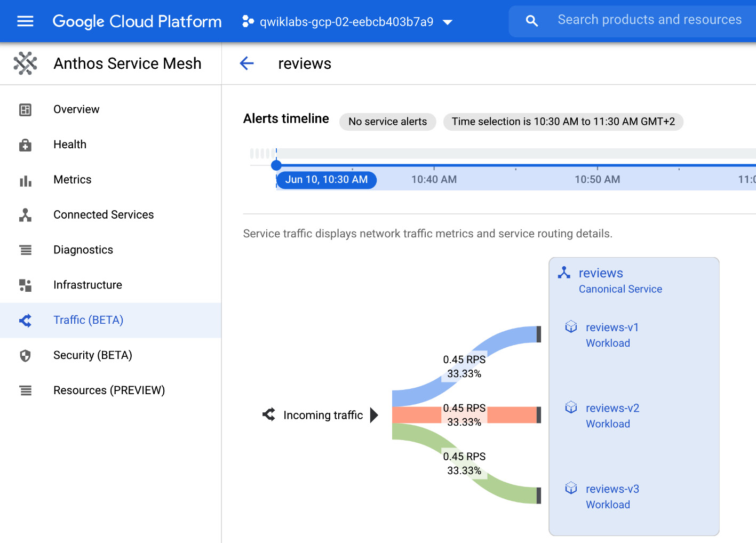
Task: Open the project selector dropdown arrow
Action: [448, 22]
